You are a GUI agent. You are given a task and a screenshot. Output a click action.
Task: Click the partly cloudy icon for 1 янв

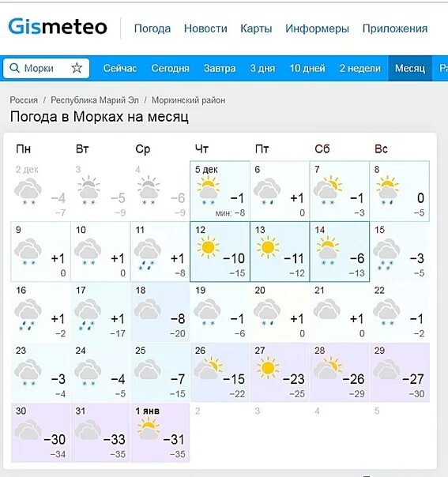click(x=149, y=428)
